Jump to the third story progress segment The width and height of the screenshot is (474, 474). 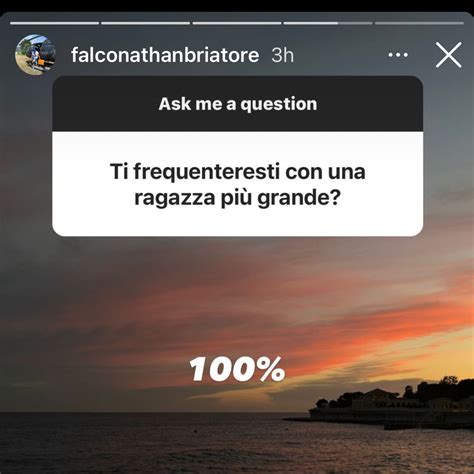(237, 23)
